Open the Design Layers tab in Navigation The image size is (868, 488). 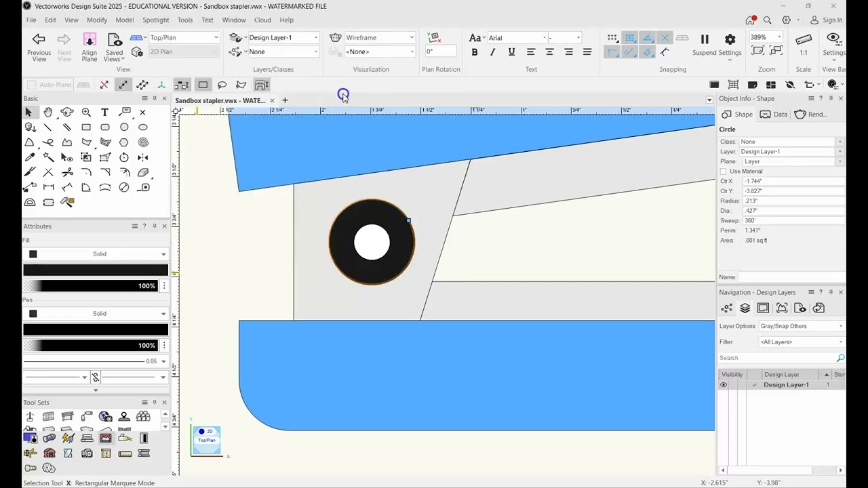pyautogui.click(x=745, y=308)
